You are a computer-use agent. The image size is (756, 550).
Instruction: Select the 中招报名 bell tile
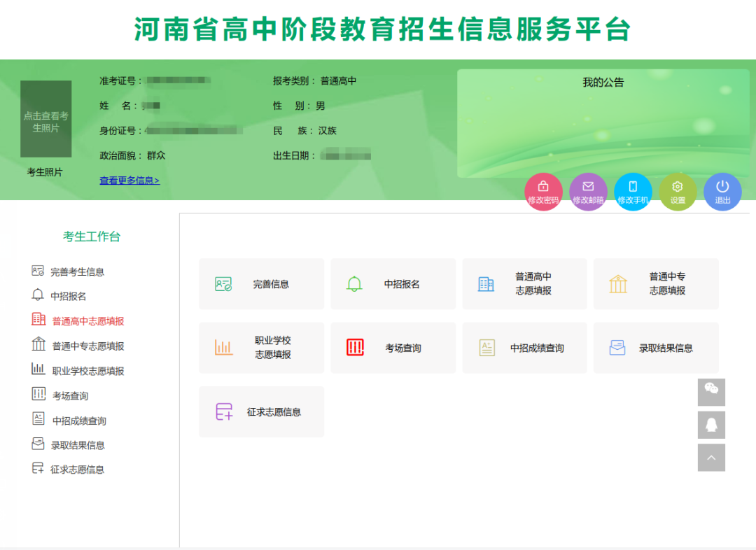click(x=393, y=284)
